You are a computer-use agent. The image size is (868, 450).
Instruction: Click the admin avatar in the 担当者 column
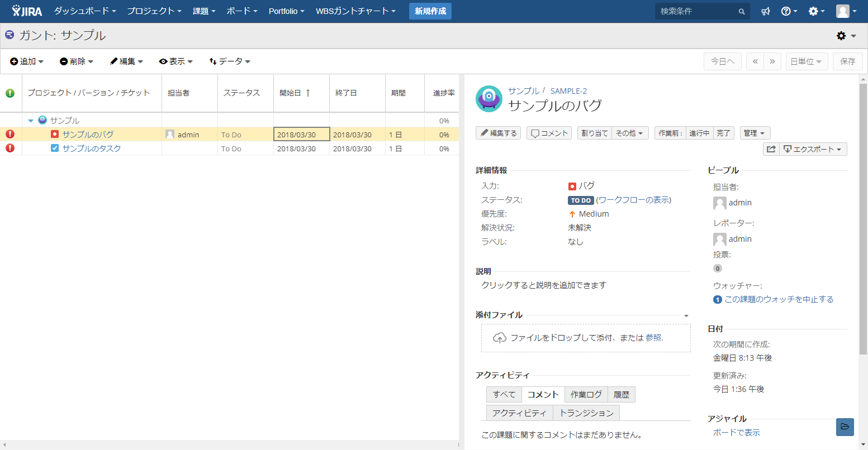click(x=170, y=134)
